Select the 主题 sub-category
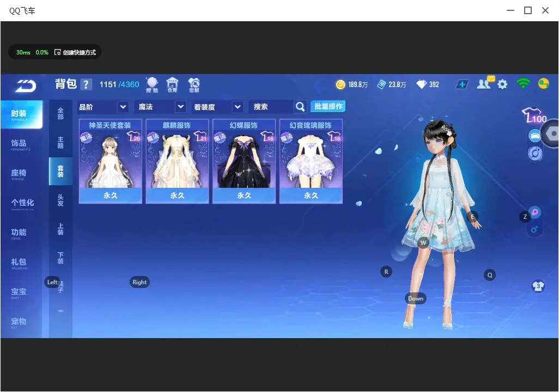 coord(60,143)
